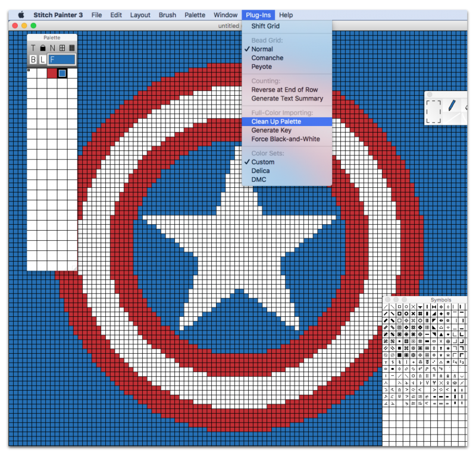Select the red palette swatch
476x456 pixels.
(x=52, y=73)
